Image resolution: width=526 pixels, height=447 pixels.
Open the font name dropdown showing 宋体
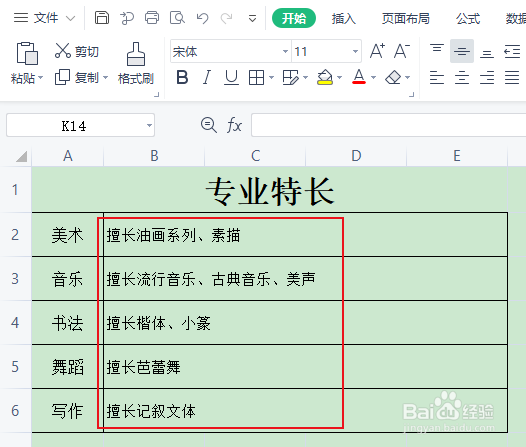[285, 51]
